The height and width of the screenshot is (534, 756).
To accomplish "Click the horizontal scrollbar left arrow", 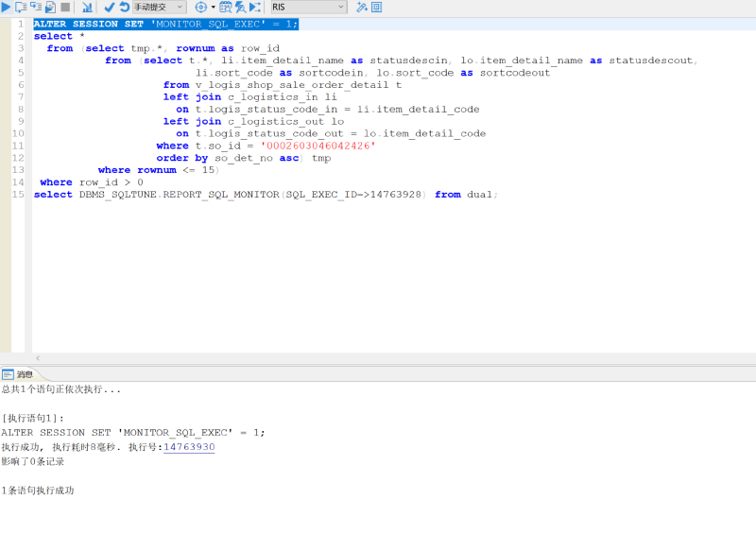I will (38, 358).
